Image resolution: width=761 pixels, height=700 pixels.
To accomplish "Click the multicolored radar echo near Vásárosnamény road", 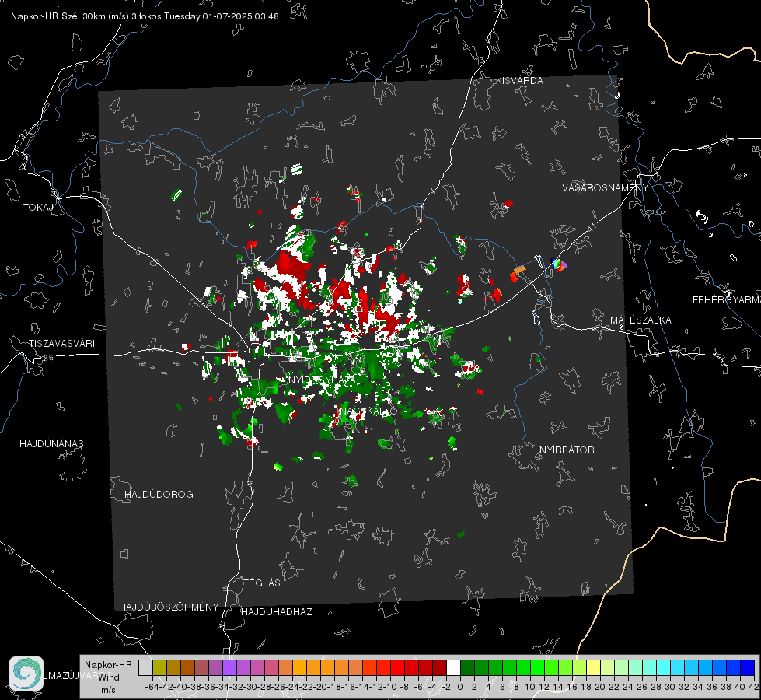I will click(560, 264).
